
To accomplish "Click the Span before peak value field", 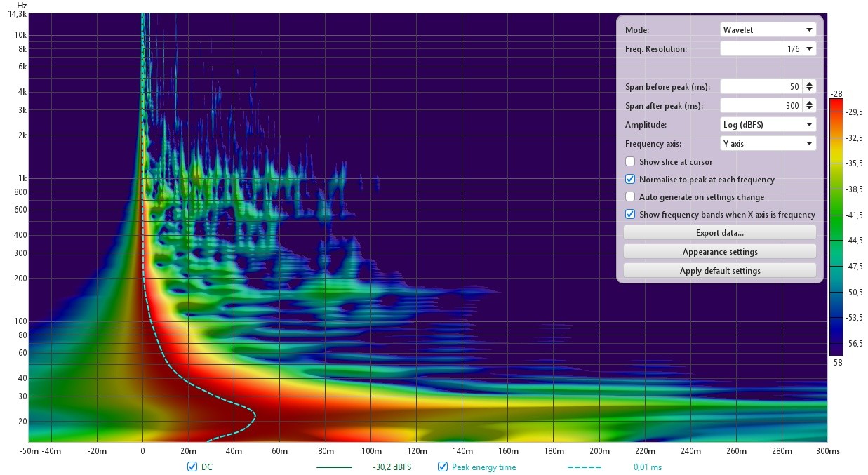I will click(761, 87).
